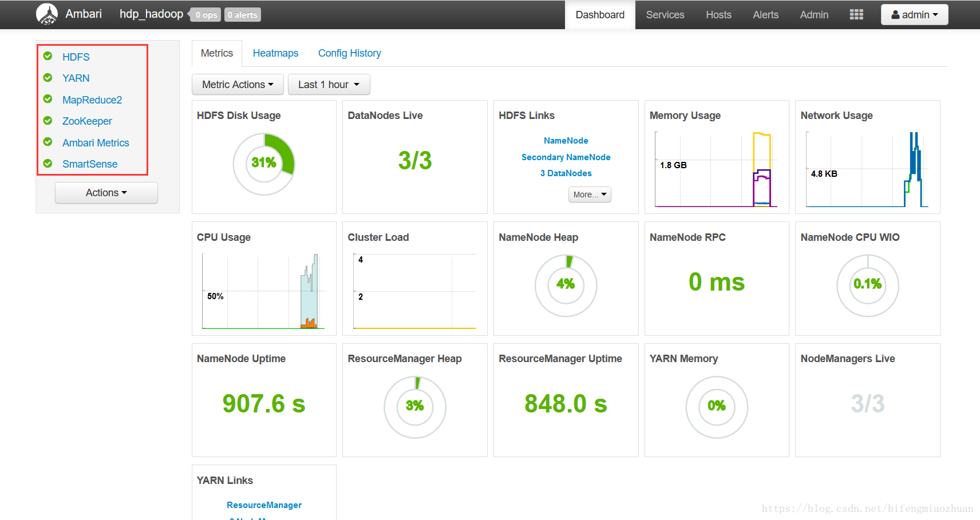Open the Services menu
Image resolution: width=980 pixels, height=520 pixels.
click(665, 15)
